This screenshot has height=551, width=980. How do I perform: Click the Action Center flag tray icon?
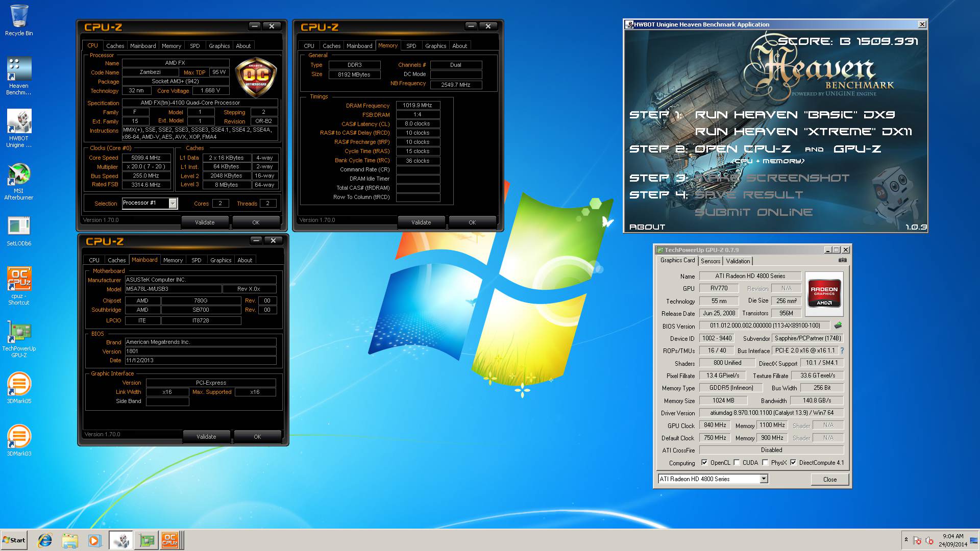click(917, 541)
